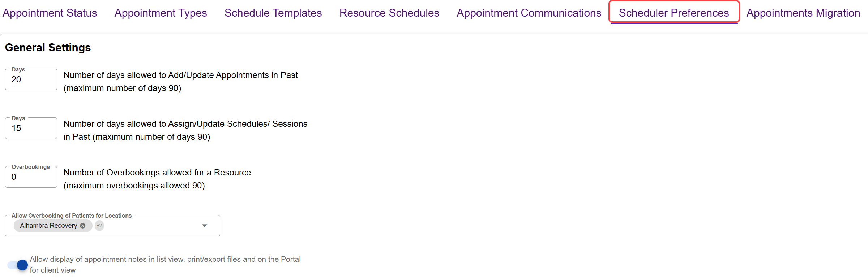The image size is (868, 278).
Task: Click the +2 more locations badge
Action: tap(99, 226)
